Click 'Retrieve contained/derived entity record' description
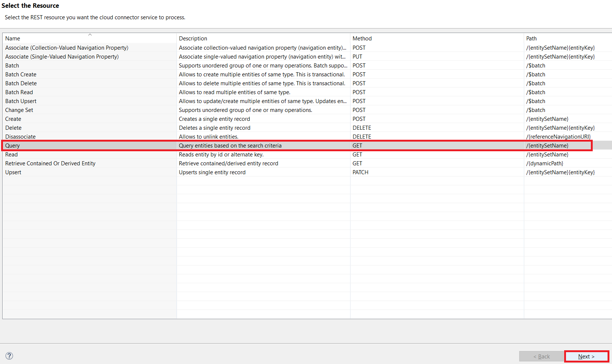 (x=229, y=163)
